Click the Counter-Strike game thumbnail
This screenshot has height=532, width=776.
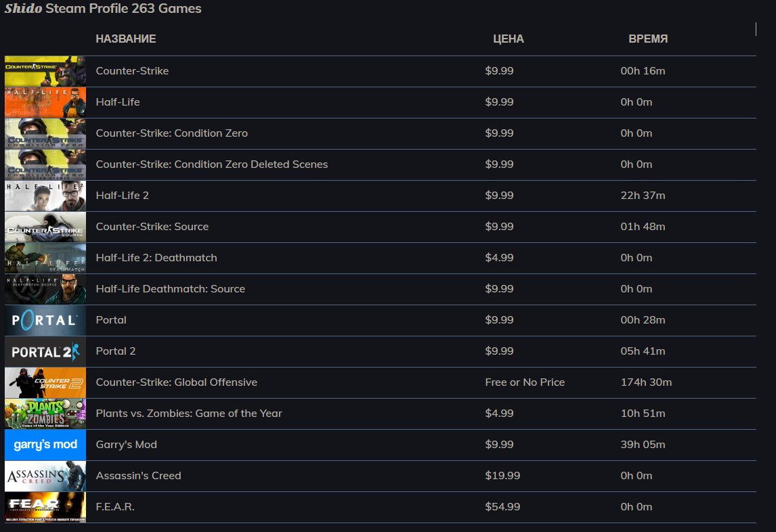[45, 71]
